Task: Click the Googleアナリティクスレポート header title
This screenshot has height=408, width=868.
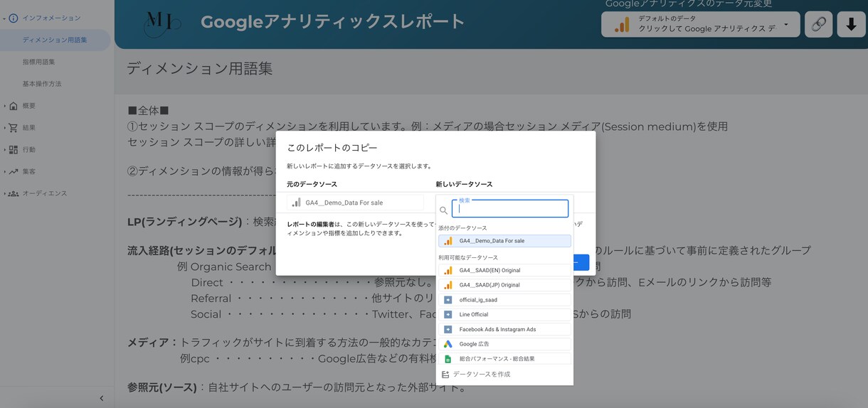Action: (x=333, y=22)
